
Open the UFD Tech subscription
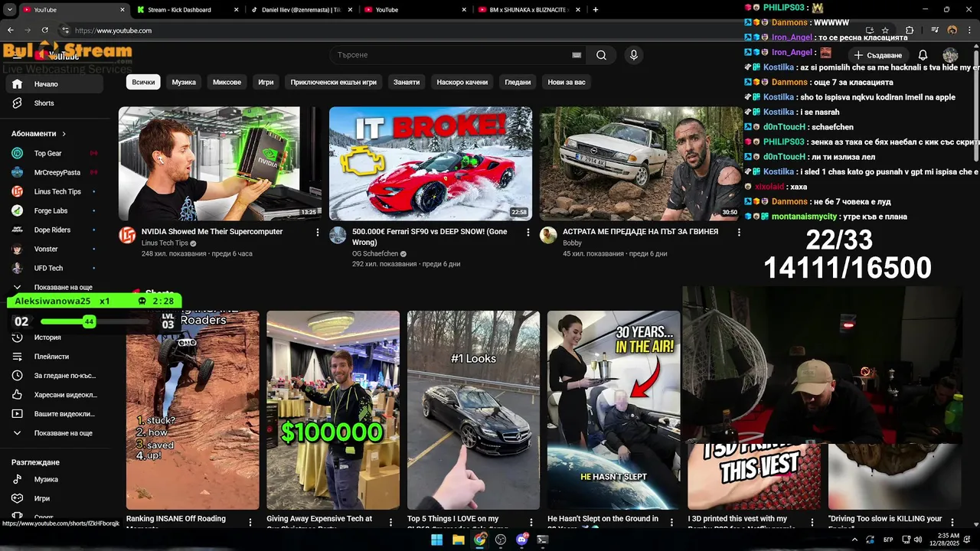coord(54,268)
